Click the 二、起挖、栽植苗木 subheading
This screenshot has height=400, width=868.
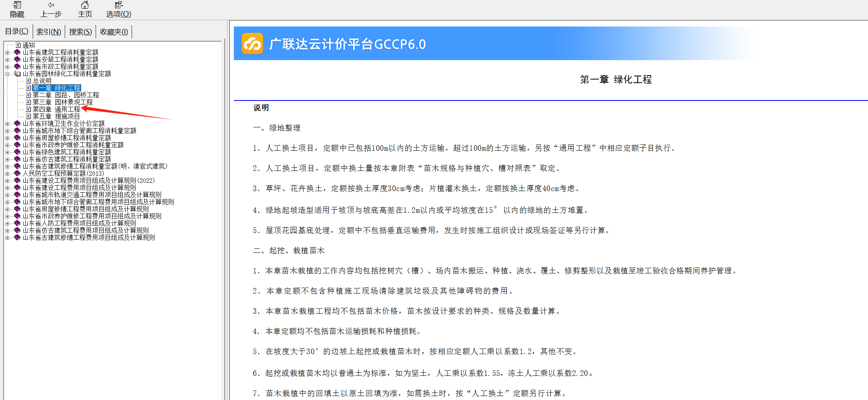point(289,250)
